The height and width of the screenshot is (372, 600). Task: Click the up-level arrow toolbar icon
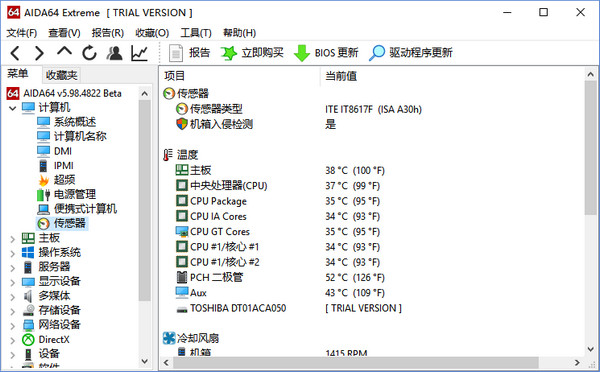coord(64,52)
